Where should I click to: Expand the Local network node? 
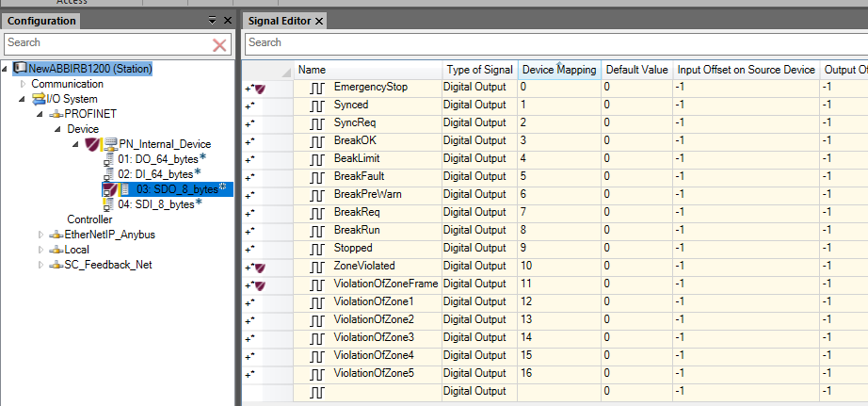pos(40,250)
